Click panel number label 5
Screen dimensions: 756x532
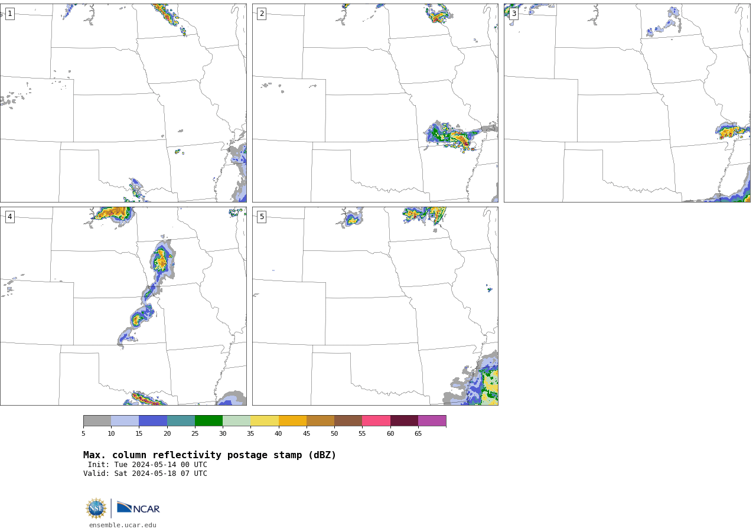pos(262,217)
